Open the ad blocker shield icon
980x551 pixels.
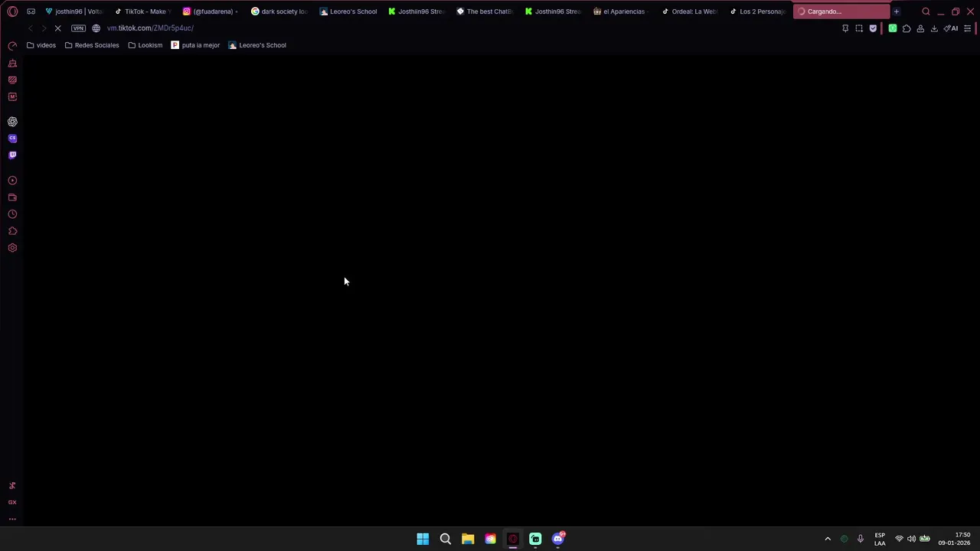point(873,28)
